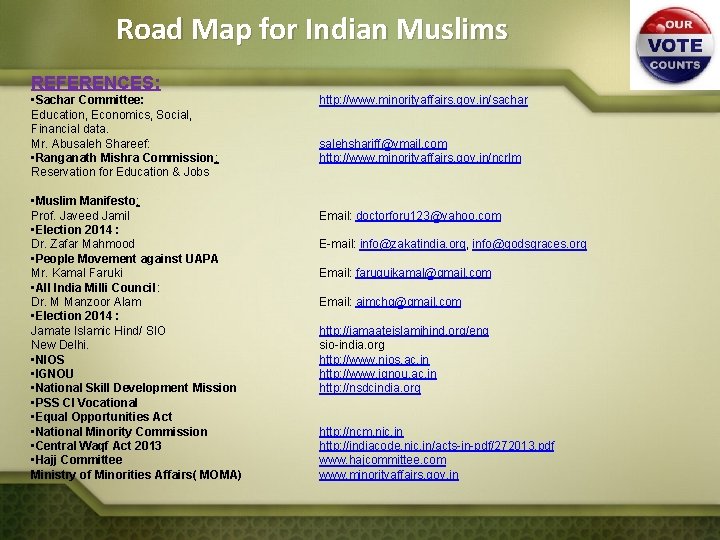Open the minorityaffairs.gov.in/ncrlm link
Image resolution: width=720 pixels, height=540 pixels.
tap(420, 158)
